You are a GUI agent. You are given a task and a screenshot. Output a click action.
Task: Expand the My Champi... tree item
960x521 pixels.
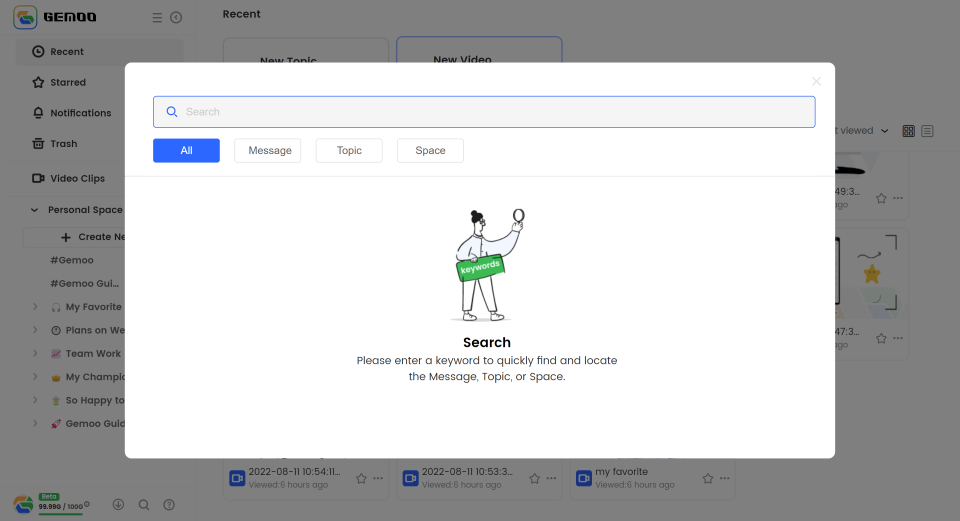coord(35,377)
